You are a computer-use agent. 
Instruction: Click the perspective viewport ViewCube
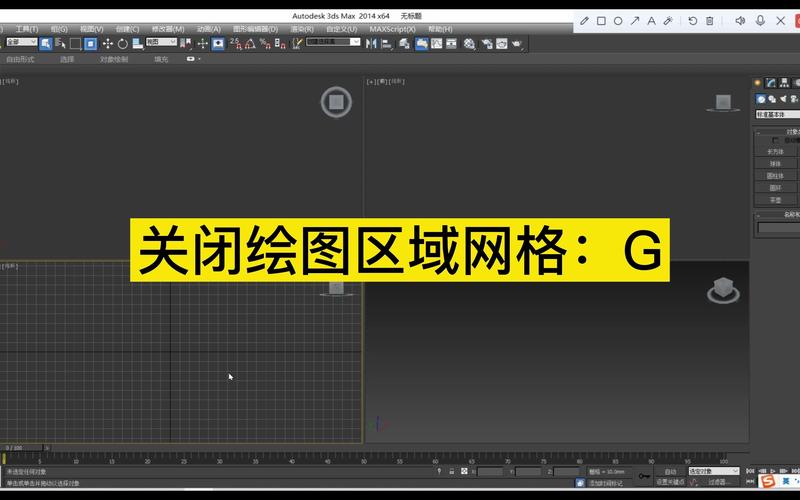[722, 291]
